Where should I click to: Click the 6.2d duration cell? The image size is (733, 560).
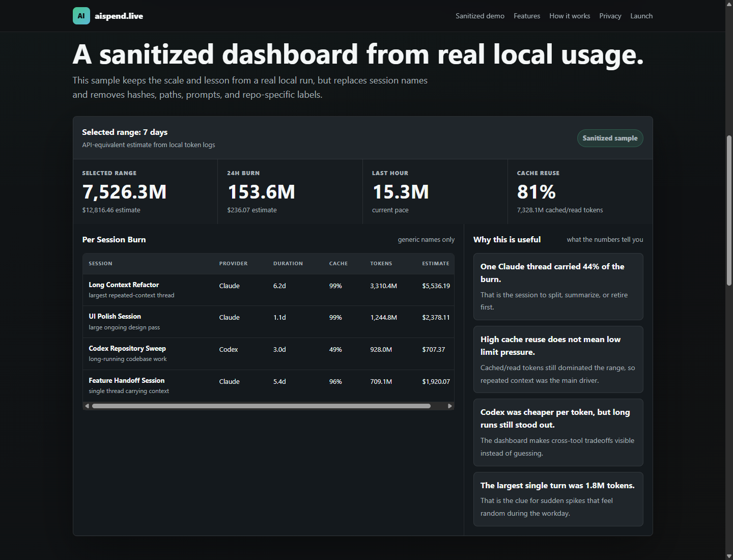point(279,286)
